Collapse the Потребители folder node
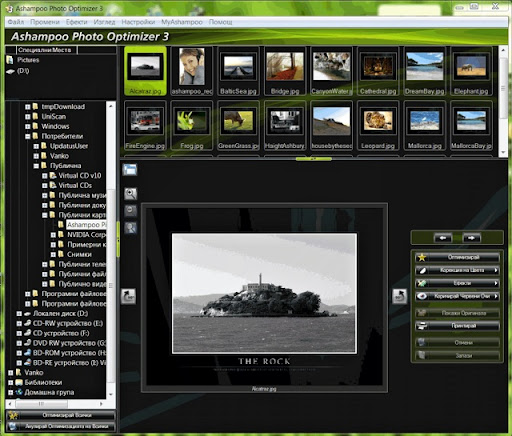 pyautogui.click(x=28, y=136)
